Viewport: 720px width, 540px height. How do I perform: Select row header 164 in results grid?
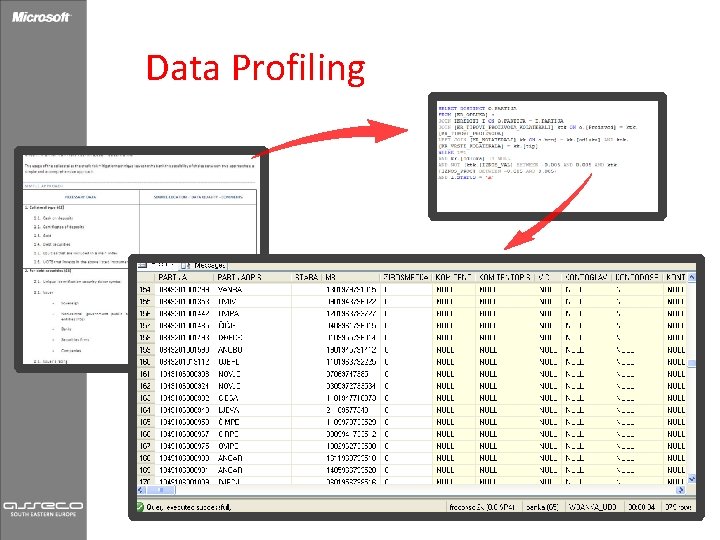coord(146,410)
